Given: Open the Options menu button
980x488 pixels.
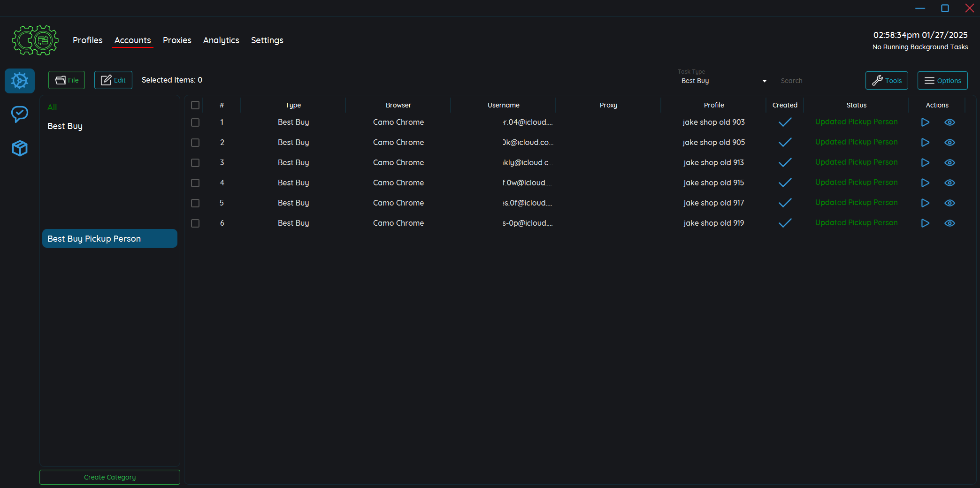Looking at the screenshot, I should pos(942,81).
